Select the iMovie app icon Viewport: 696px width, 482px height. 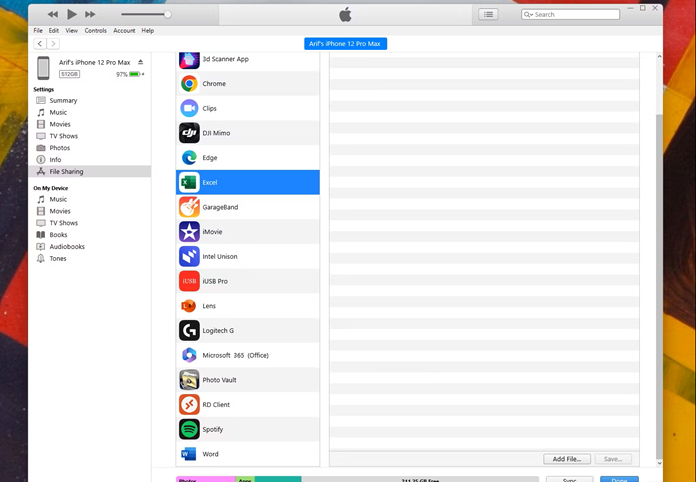pyautogui.click(x=189, y=232)
